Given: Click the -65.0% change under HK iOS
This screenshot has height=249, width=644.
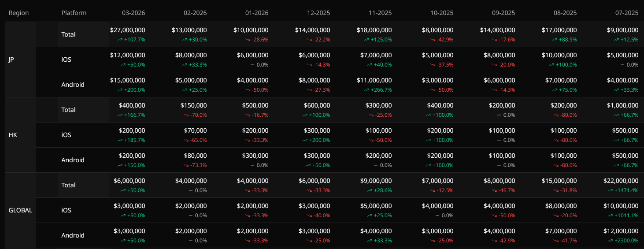Looking at the screenshot, I should (195, 140).
